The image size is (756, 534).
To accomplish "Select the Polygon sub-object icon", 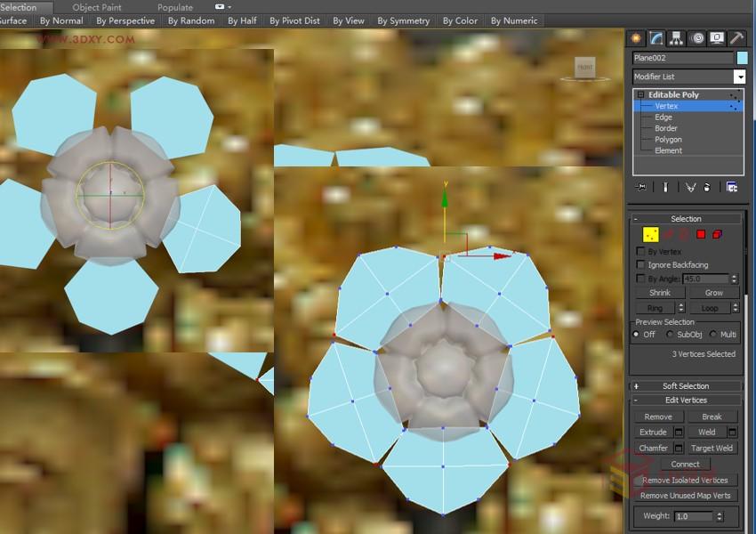I will pyautogui.click(x=700, y=234).
